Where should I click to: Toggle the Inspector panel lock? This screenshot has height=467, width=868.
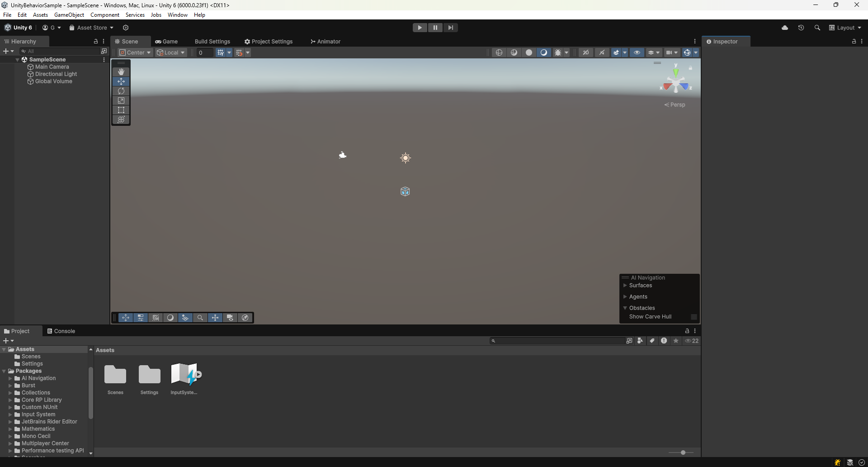point(854,41)
